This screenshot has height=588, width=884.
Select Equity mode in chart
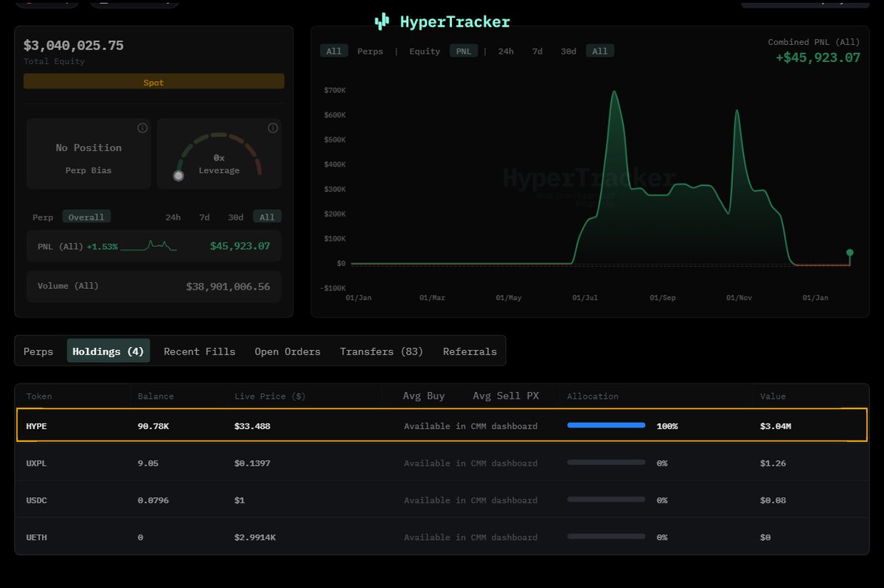(425, 51)
